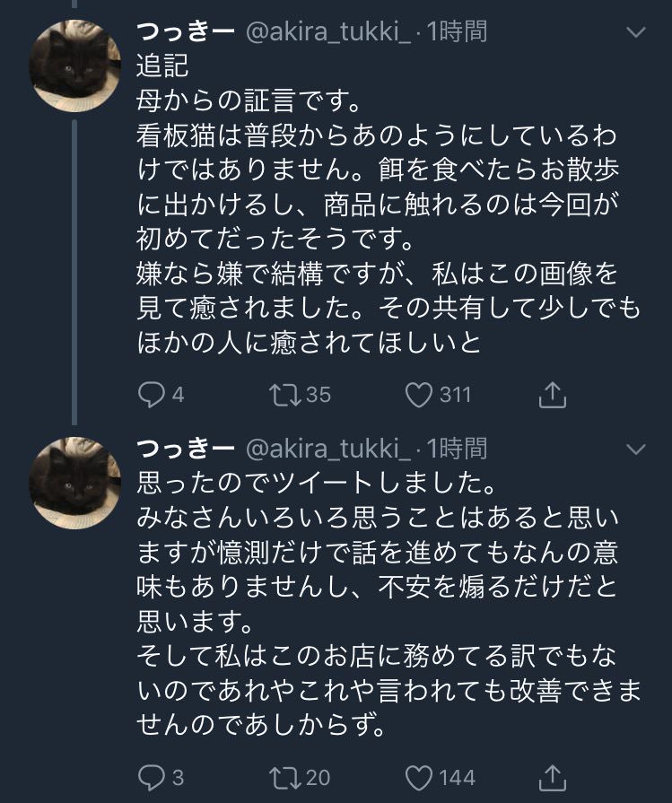Image resolution: width=672 pixels, height=803 pixels.
Task: Open black cat avatar beside the 追記 tweet
Action: (x=74, y=64)
